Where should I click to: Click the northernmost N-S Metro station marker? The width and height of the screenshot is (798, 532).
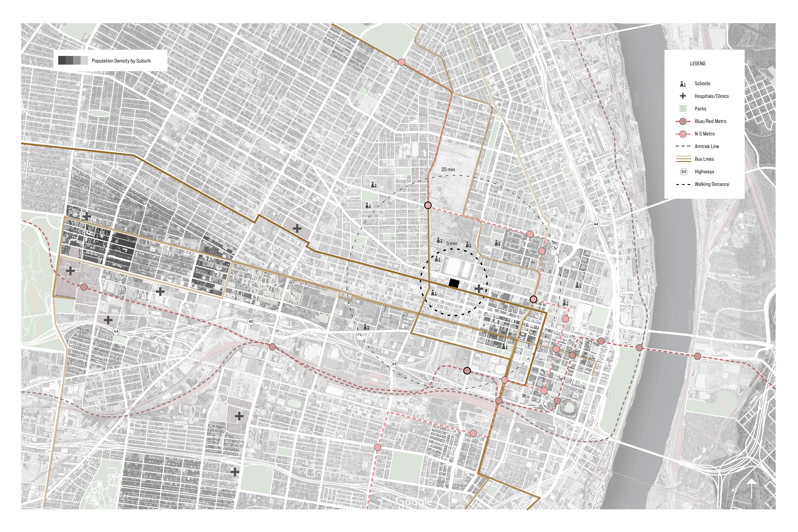(x=401, y=62)
